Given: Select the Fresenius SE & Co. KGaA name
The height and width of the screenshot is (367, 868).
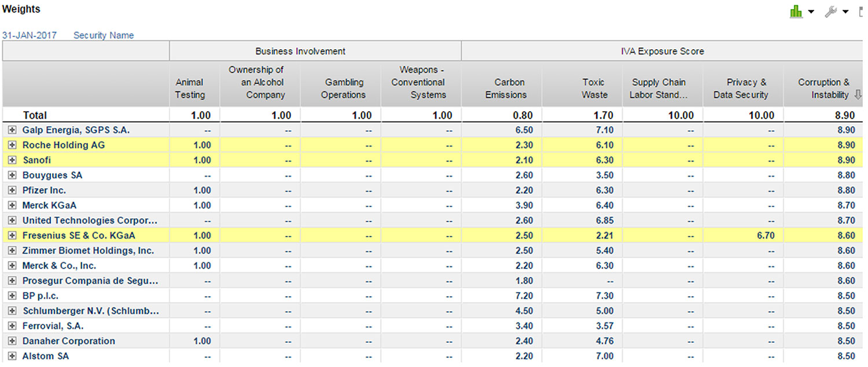Looking at the screenshot, I should [79, 236].
